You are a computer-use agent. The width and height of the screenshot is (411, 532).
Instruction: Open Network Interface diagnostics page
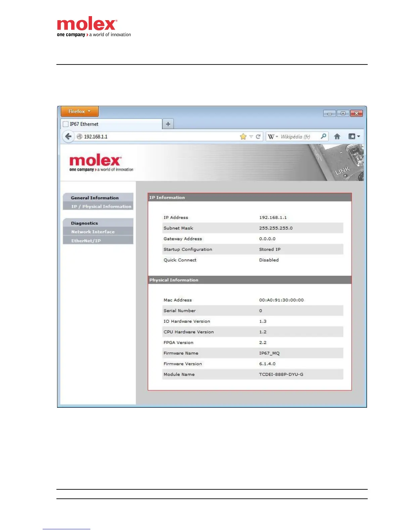[98, 232]
